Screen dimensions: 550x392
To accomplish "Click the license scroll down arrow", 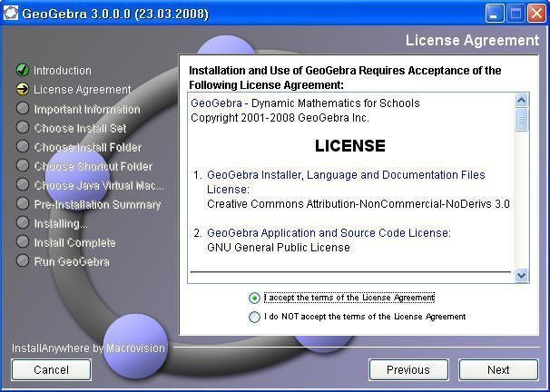I will (521, 276).
